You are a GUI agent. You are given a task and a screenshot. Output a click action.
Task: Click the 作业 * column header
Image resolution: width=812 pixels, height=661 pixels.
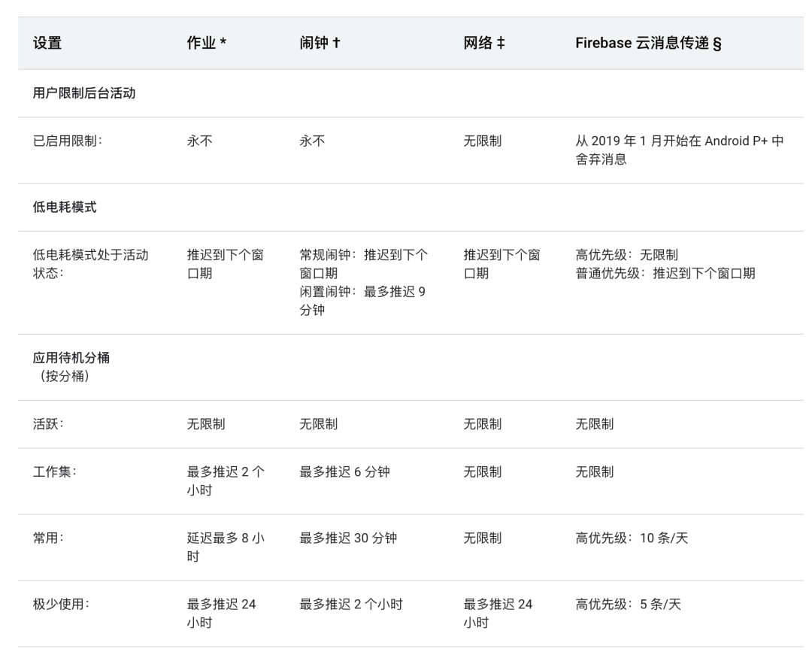207,43
